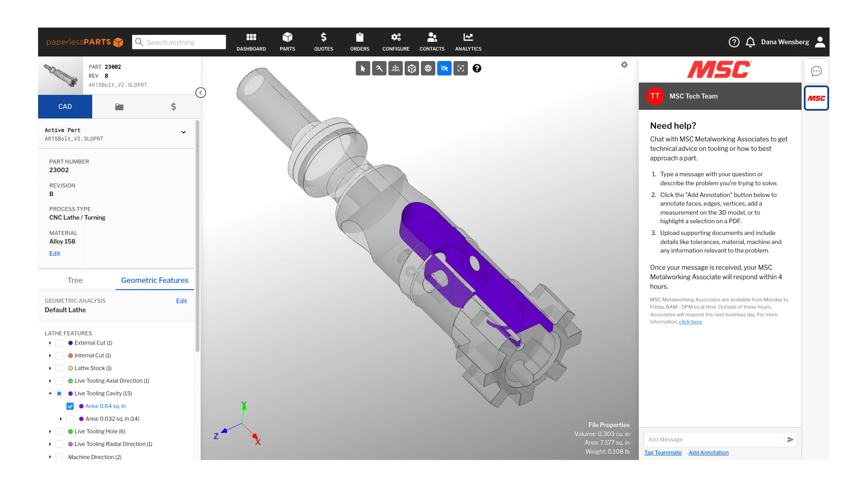Send message with the arrow icon
Image resolution: width=868 pixels, height=488 pixels.
click(790, 440)
